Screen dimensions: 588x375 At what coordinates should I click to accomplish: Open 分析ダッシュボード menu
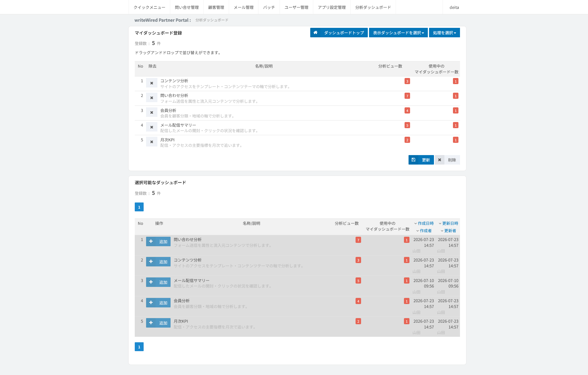click(373, 7)
